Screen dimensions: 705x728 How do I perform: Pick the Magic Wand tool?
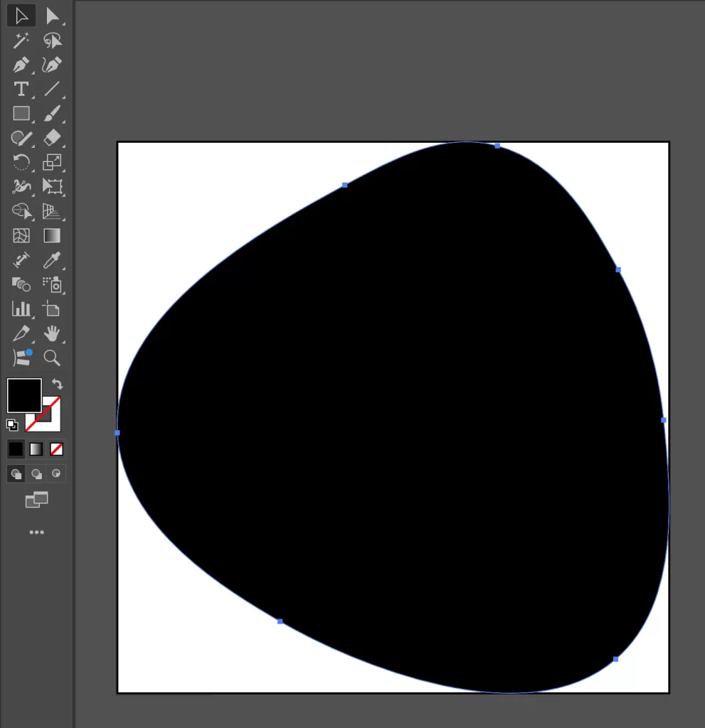pyautogui.click(x=21, y=41)
